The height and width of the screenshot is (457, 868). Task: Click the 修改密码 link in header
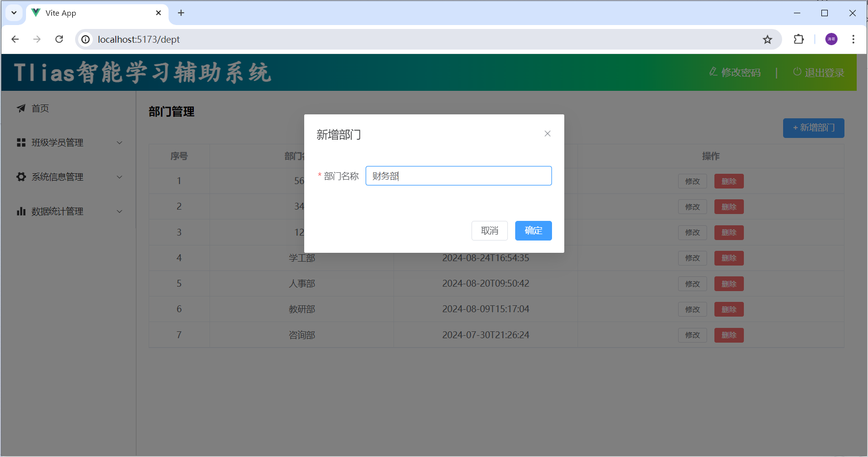735,73
